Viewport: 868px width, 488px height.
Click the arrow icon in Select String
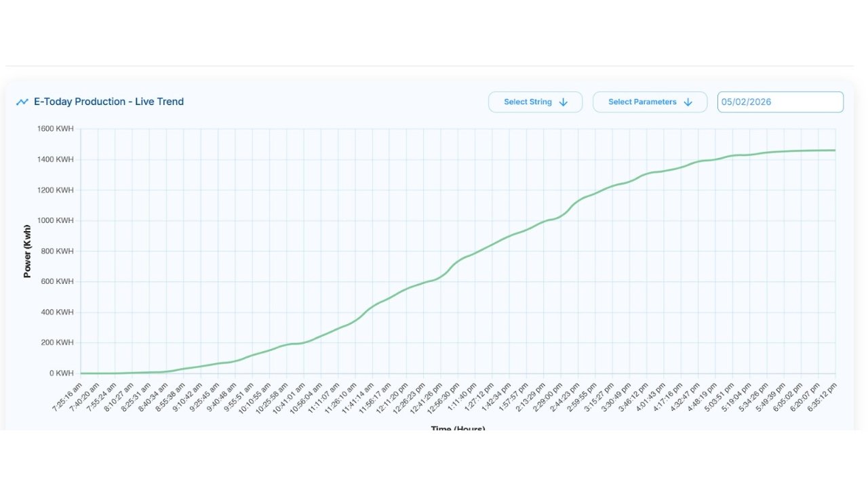564,102
